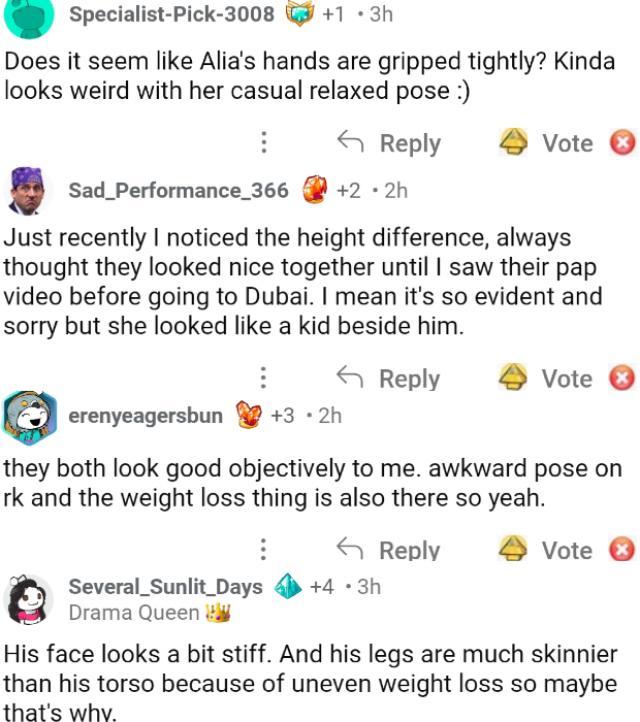Click the flair icon beside erenyeagersbun

(246, 415)
